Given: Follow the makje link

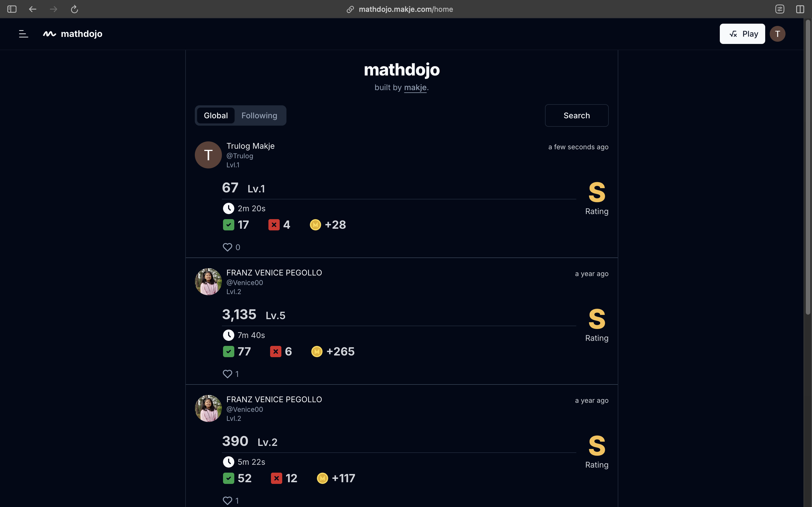Looking at the screenshot, I should tap(415, 88).
